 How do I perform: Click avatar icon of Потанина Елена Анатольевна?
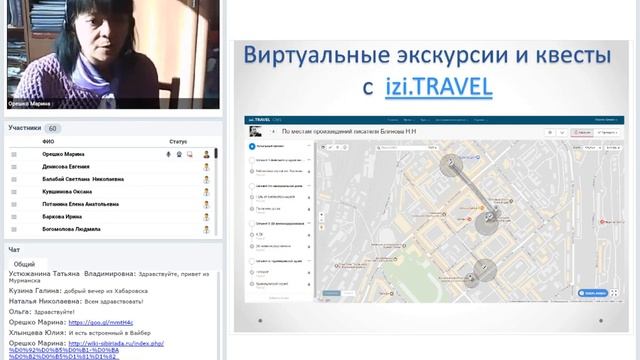click(x=207, y=204)
